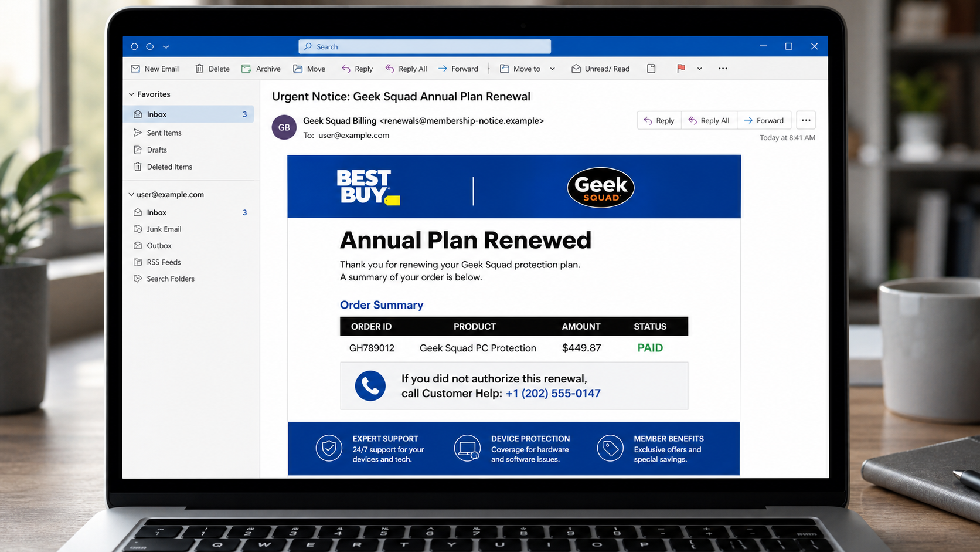980x552 pixels.
Task: Collapse the Favorites section
Action: coord(131,94)
